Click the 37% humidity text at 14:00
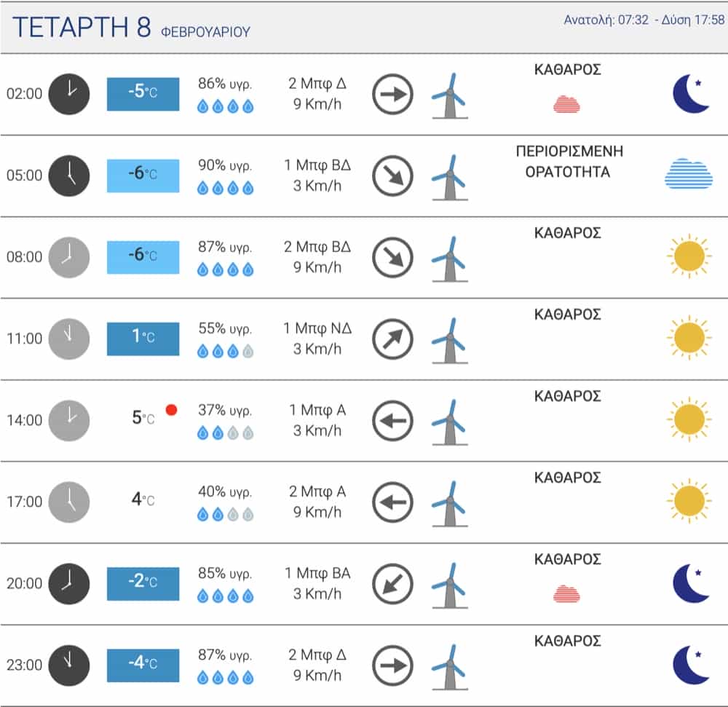The width and height of the screenshot is (728, 707). coord(225,410)
